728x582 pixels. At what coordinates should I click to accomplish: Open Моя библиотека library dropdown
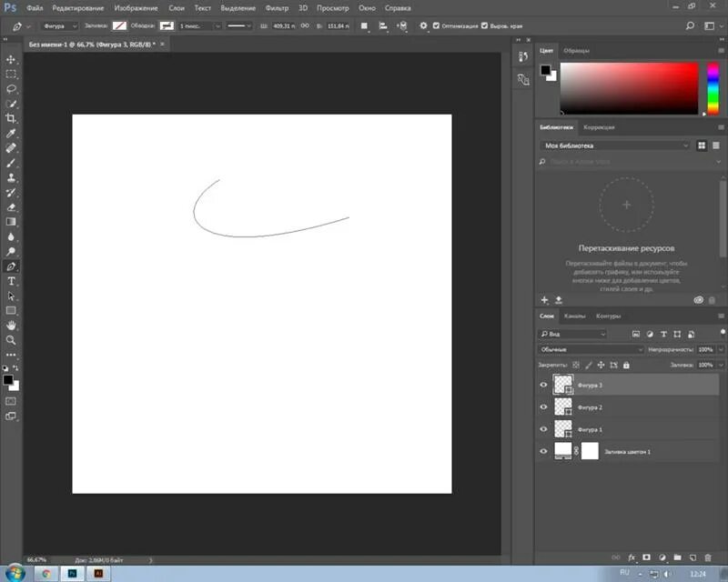coord(615,145)
